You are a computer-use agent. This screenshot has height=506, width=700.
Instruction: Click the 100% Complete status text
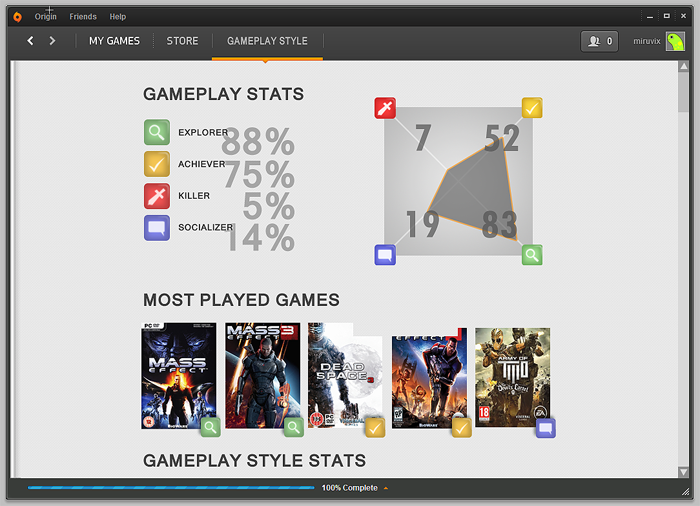[350, 488]
